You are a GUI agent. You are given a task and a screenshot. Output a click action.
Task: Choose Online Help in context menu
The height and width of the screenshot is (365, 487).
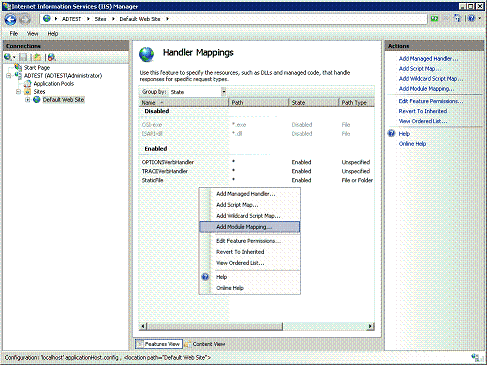pyautogui.click(x=250, y=288)
